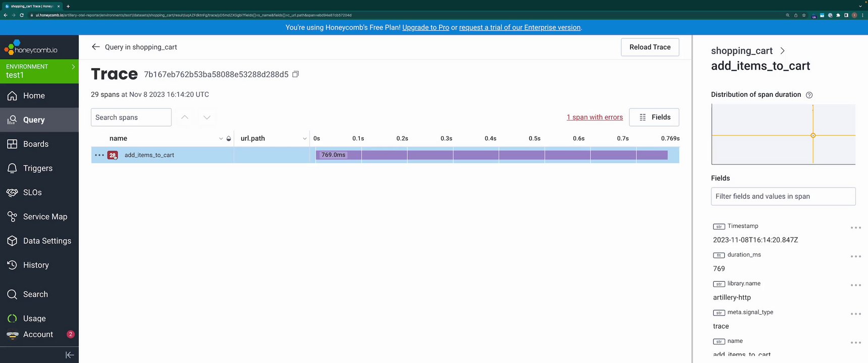Click the library.name value artillery-http
The image size is (868, 363).
point(732,297)
